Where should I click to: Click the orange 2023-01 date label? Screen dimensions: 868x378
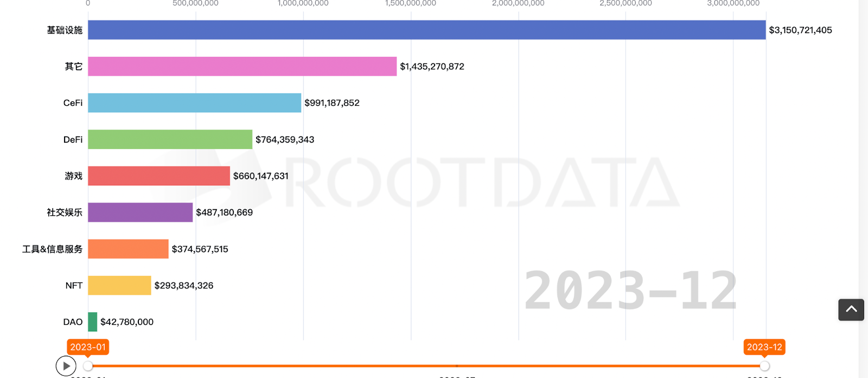coord(88,347)
